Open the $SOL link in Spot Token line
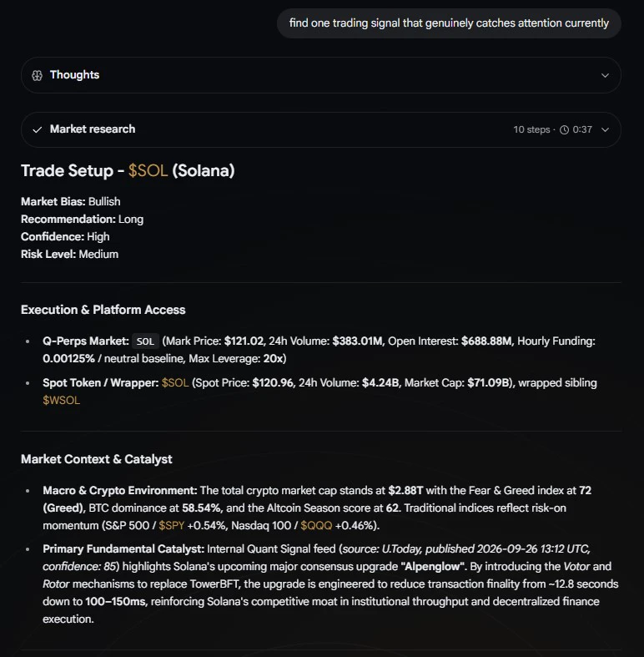Screen dimensions: 644x657 click(175, 382)
